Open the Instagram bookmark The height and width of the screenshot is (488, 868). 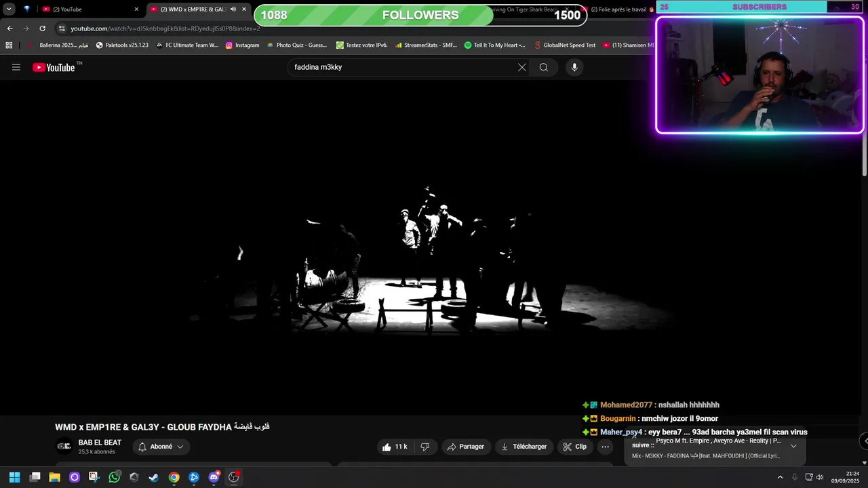point(242,45)
